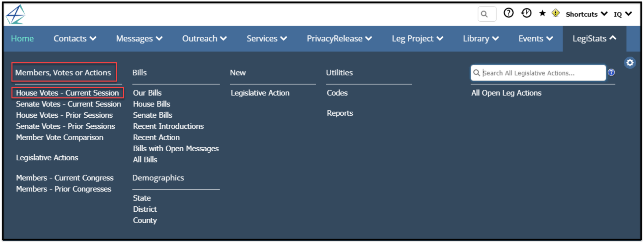Select Recent Introductions
Viewport: 644px width, 243px height.
[168, 126]
